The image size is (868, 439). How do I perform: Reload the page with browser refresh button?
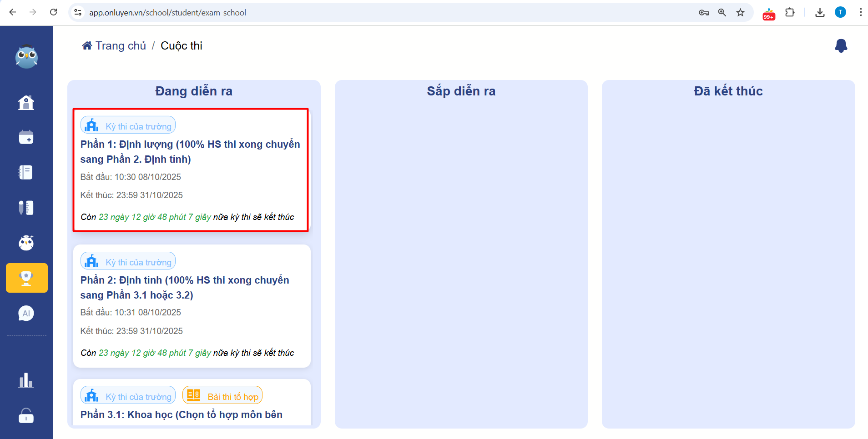(53, 12)
